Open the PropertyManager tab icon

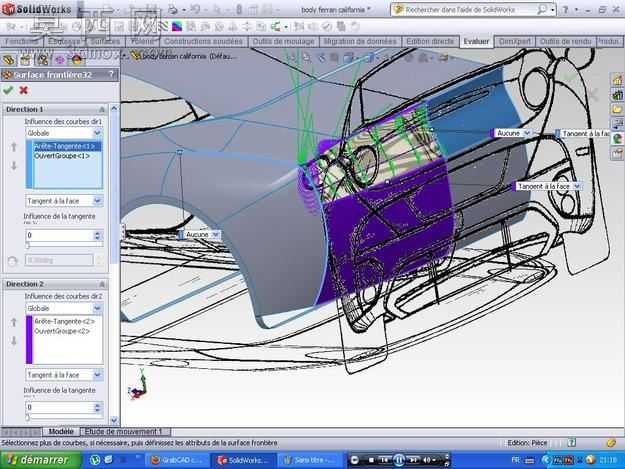[x=26, y=60]
